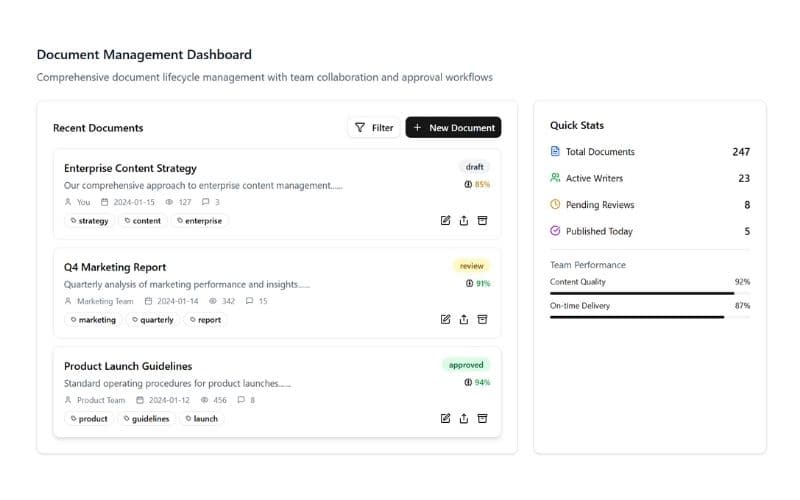
Task: Share the Enterprise Content Strategy document
Action: click(x=464, y=220)
